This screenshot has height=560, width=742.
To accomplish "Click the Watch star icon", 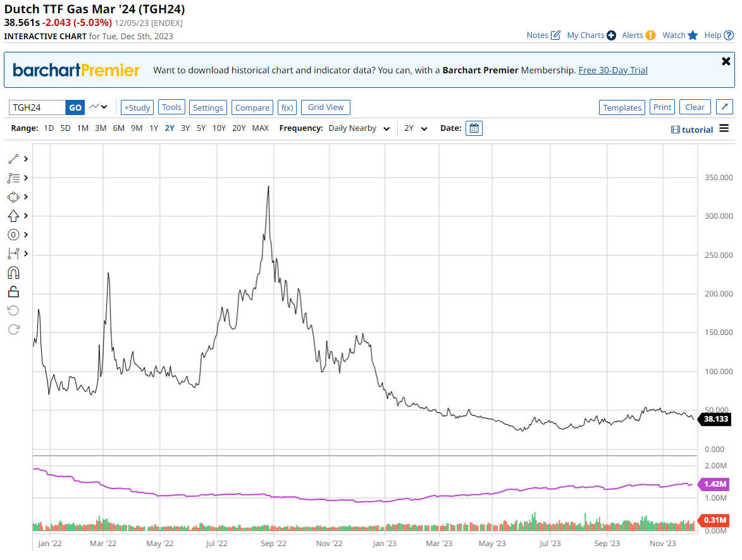I will click(x=693, y=35).
